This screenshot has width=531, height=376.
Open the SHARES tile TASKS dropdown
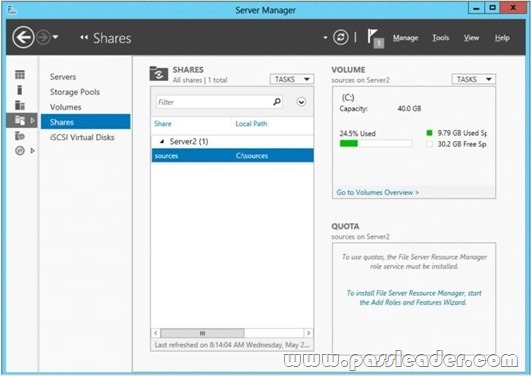[x=292, y=79]
